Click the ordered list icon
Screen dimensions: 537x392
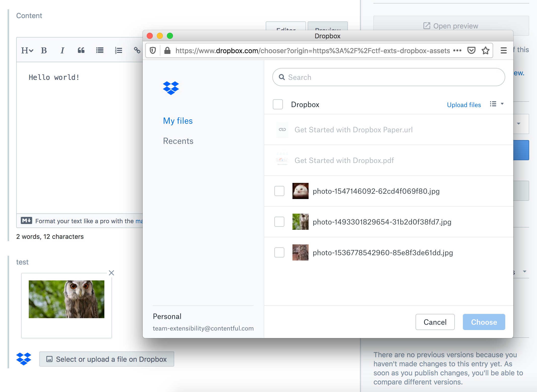coord(118,50)
